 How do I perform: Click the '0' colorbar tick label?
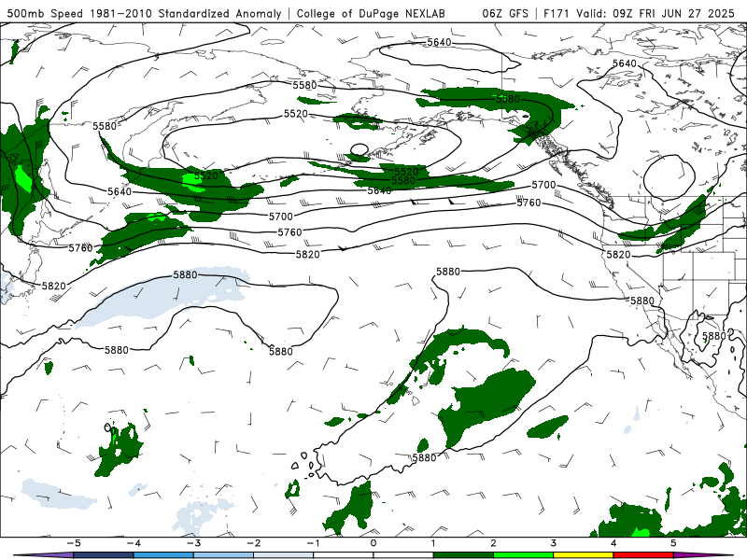pos(373,543)
